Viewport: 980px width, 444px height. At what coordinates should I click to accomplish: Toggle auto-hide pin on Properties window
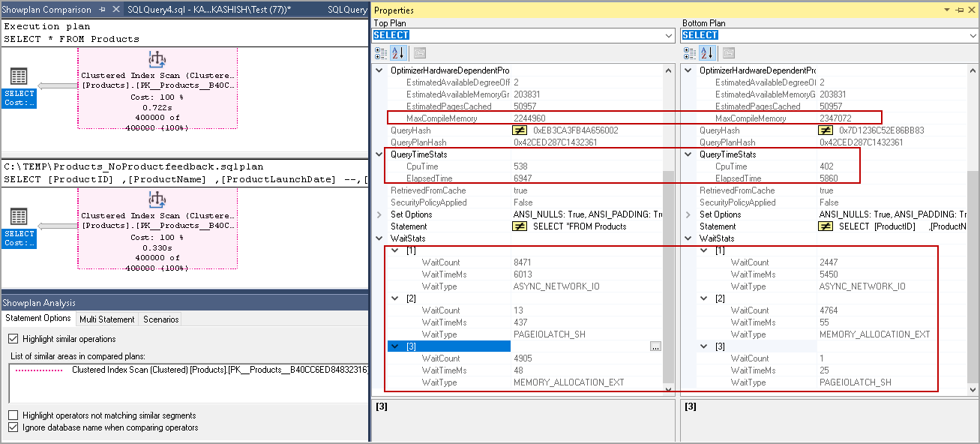[959, 10]
